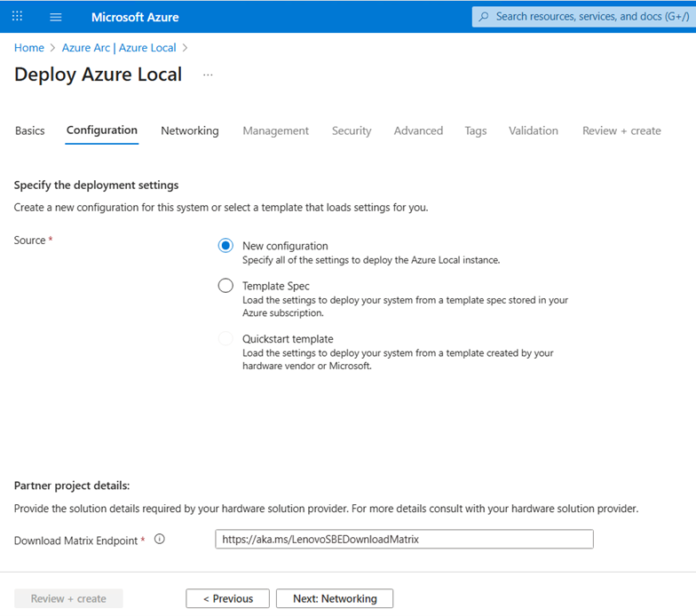The height and width of the screenshot is (616, 696).
Task: Show info tooltip for Download Matrix Endpoint
Action: (160, 539)
